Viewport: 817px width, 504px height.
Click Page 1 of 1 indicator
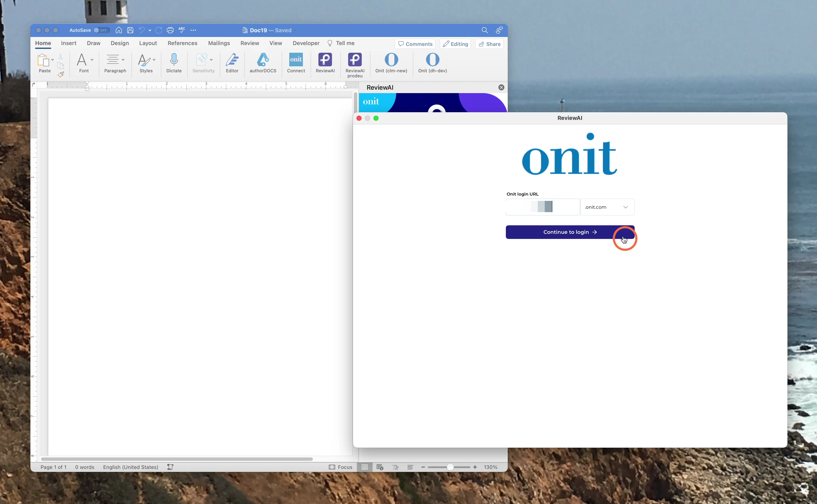[53, 467]
